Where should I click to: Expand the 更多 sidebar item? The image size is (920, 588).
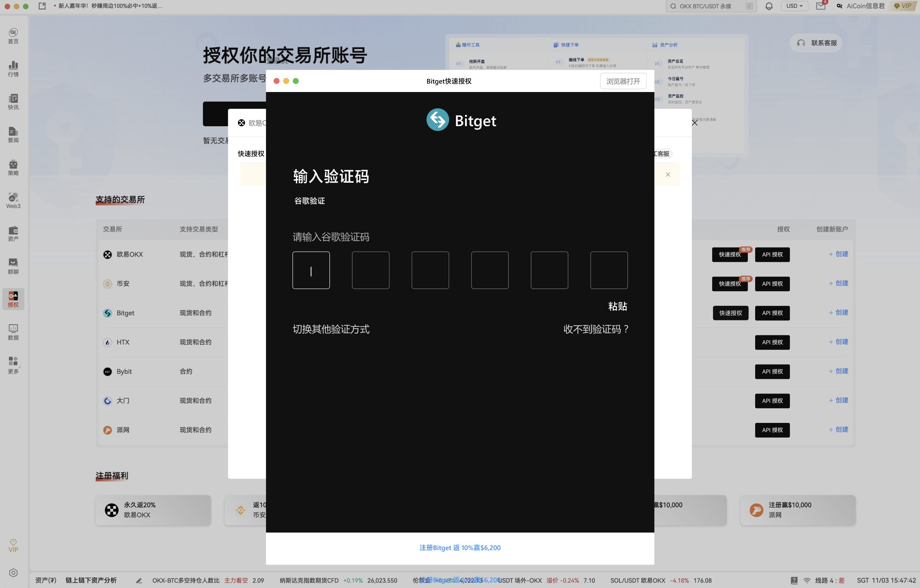13,364
